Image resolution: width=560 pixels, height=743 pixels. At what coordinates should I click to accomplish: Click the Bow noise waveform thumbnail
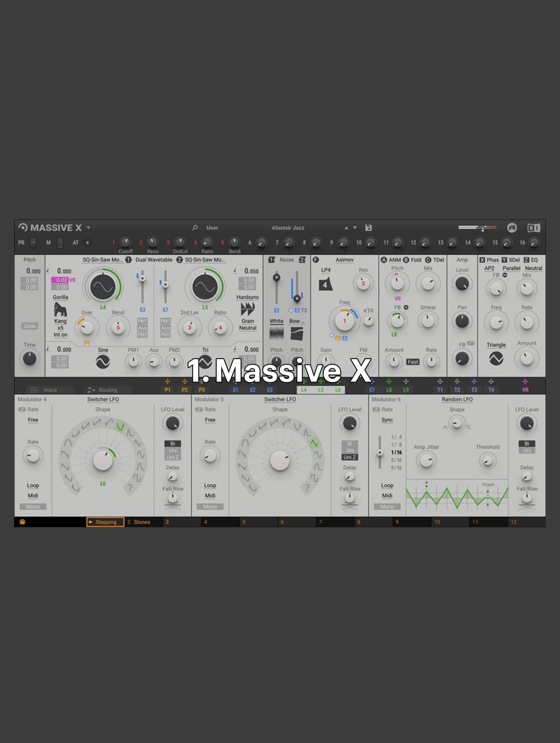[297, 333]
